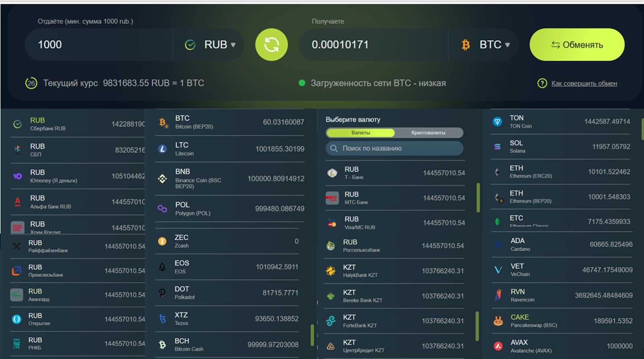
Task: Click the Райффайзенбанк logo icon
Action: (17, 246)
